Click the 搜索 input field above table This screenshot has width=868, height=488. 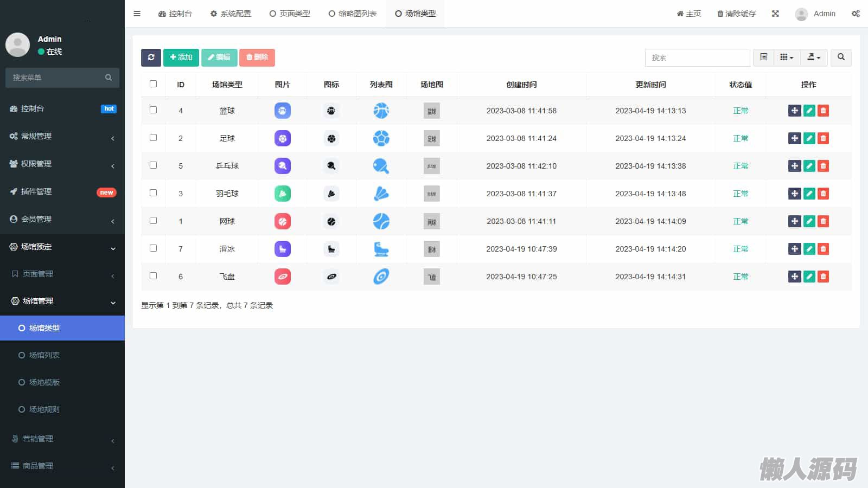(x=697, y=57)
